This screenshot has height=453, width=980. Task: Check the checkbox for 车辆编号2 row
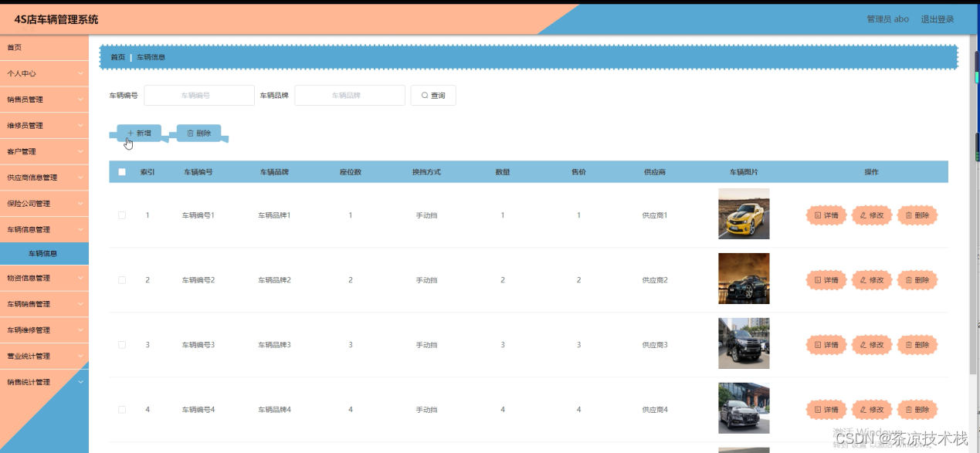(121, 279)
